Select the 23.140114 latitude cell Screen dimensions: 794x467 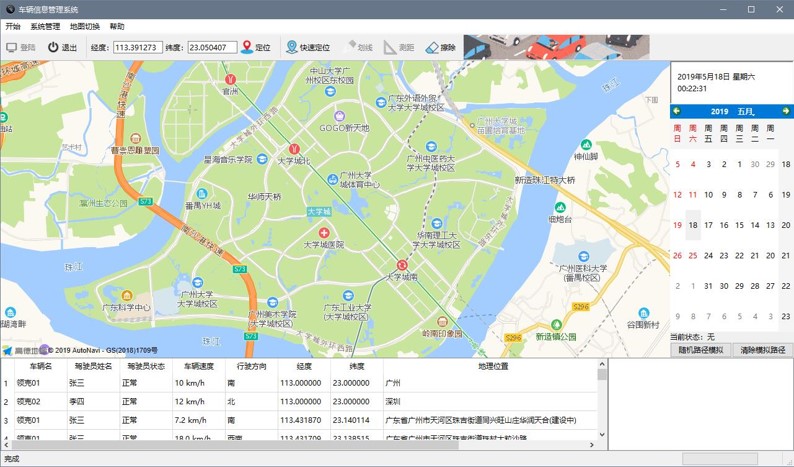356,420
